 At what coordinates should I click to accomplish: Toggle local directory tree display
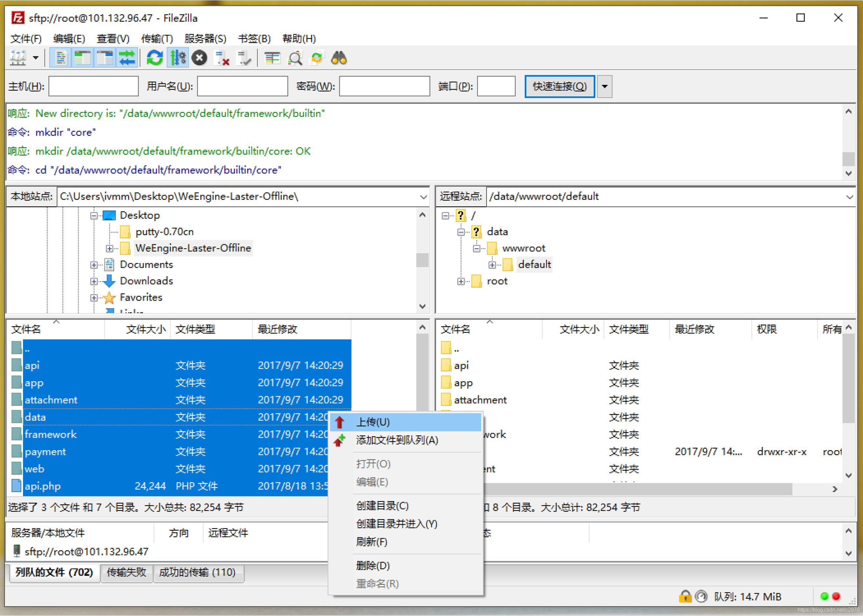pos(83,58)
